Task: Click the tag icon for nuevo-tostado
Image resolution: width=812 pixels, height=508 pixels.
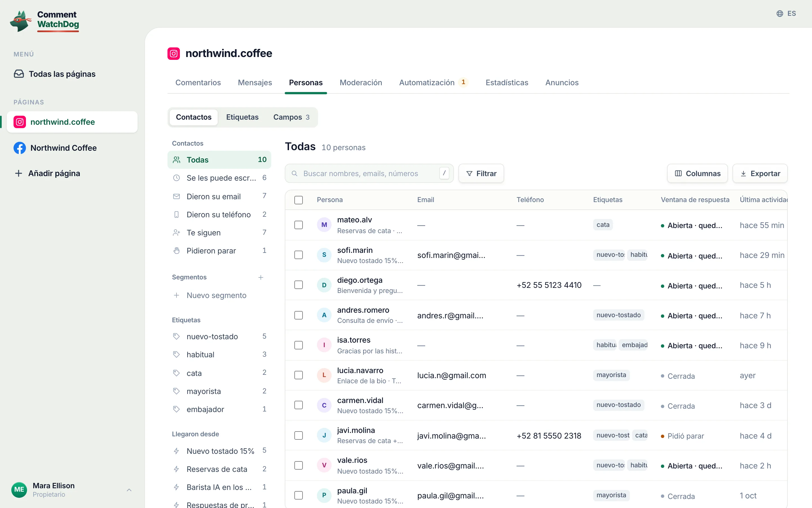Action: click(x=176, y=336)
